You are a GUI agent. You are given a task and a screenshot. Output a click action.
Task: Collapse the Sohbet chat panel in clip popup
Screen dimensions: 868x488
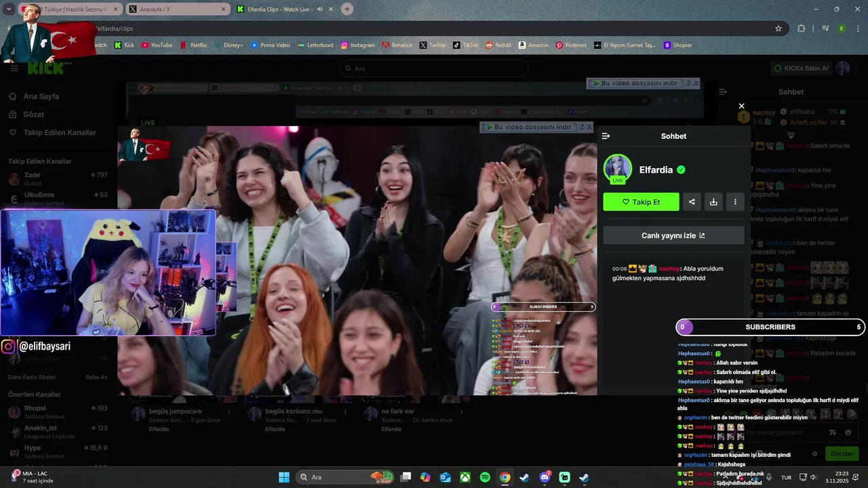(606, 136)
